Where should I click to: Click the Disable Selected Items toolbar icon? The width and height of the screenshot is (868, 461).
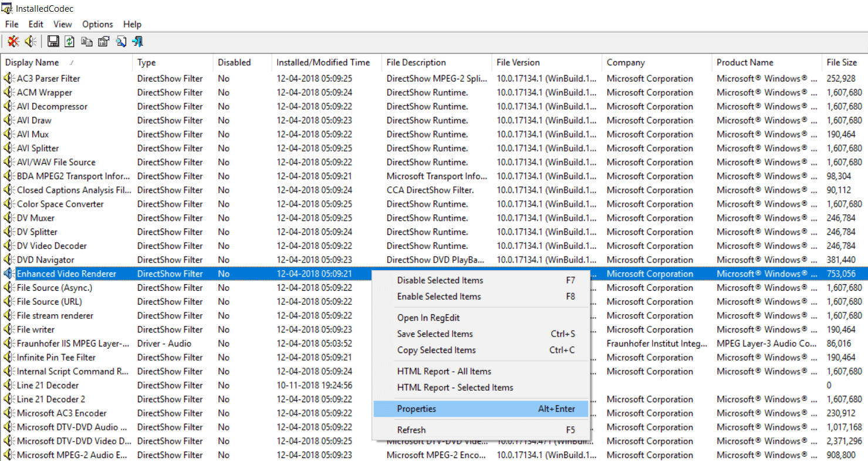tap(13, 41)
